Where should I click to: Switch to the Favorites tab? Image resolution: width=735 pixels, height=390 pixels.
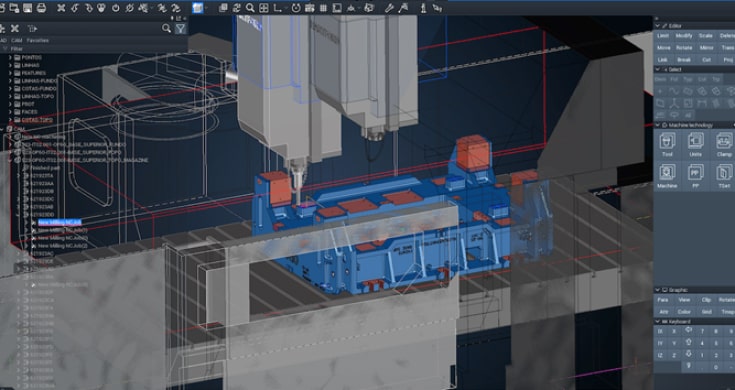click(x=38, y=41)
